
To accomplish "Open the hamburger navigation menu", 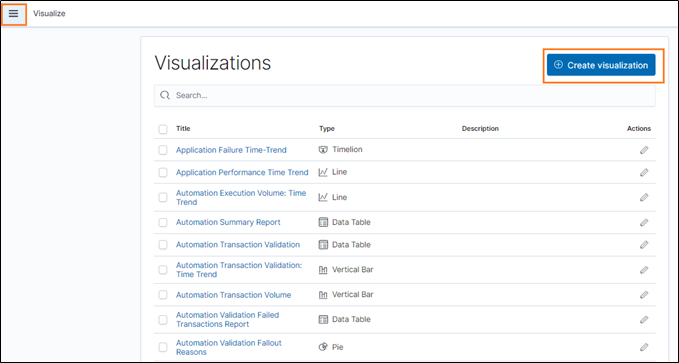I will pos(13,14).
